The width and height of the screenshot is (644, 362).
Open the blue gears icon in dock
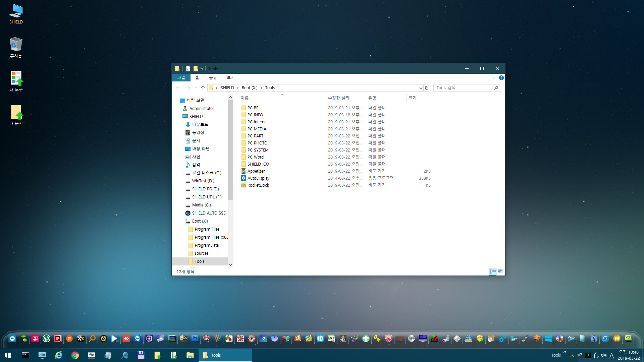pyautogui.click(x=503, y=339)
